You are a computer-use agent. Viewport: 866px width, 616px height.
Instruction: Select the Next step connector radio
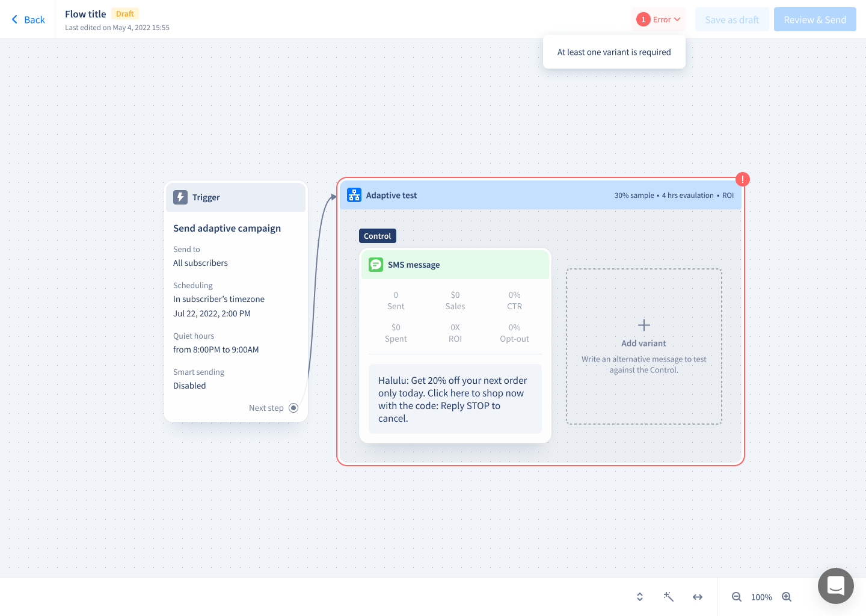click(293, 408)
